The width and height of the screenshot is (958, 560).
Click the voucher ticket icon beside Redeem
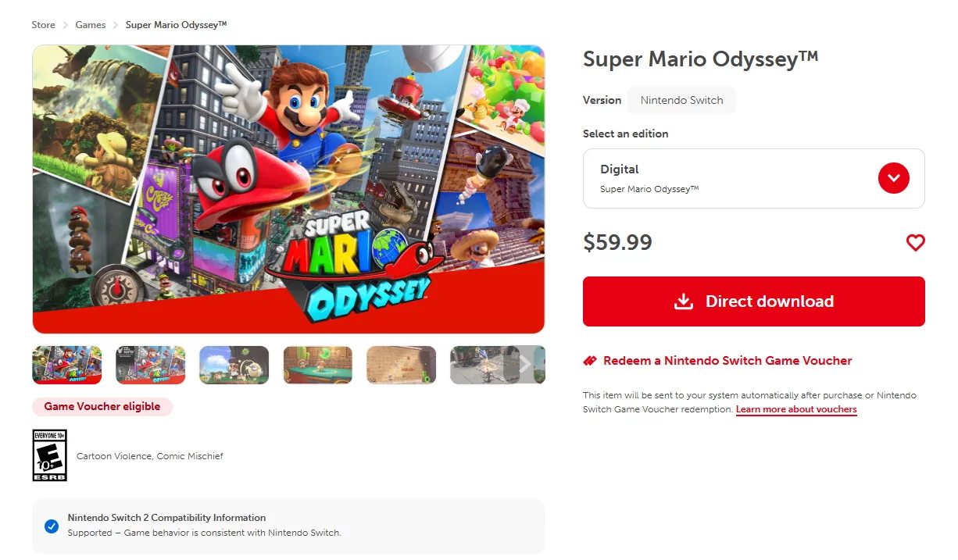click(590, 361)
